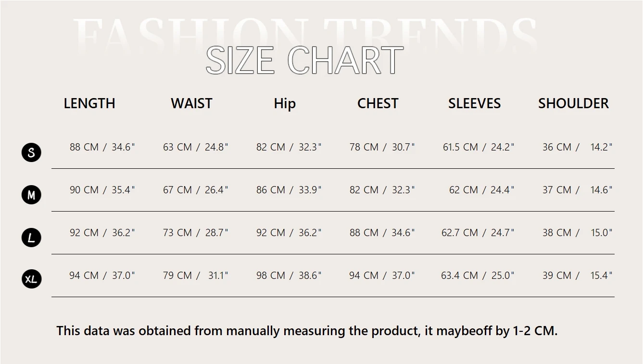Select the 79 CM / 31.1" waist cell
643x364 pixels.
(196, 276)
